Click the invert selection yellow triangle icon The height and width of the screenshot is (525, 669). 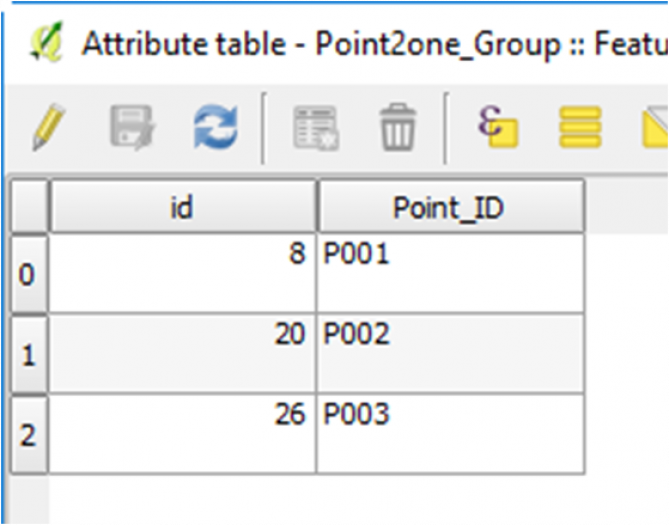click(655, 127)
